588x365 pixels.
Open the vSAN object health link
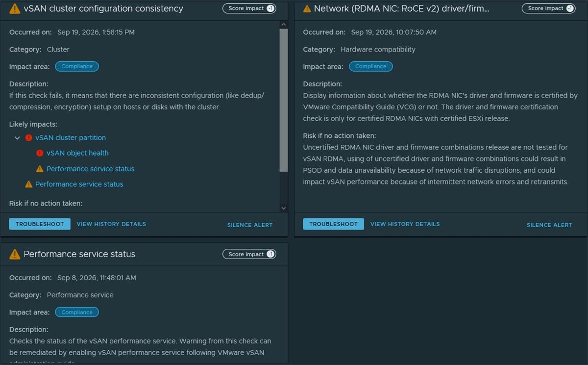(77, 153)
